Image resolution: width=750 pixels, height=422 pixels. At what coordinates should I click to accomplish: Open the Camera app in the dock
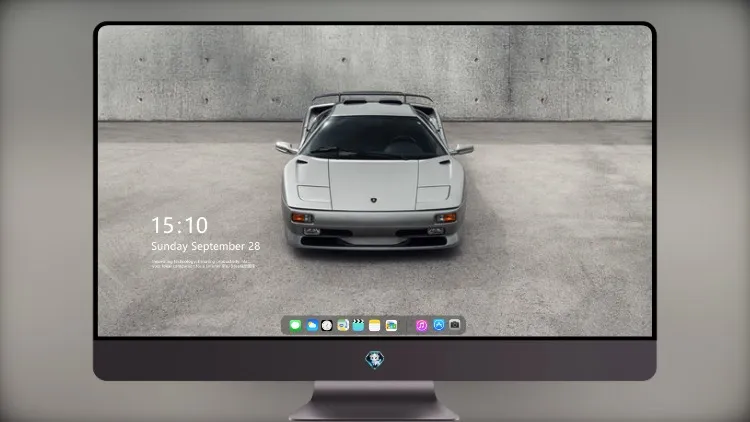point(455,325)
